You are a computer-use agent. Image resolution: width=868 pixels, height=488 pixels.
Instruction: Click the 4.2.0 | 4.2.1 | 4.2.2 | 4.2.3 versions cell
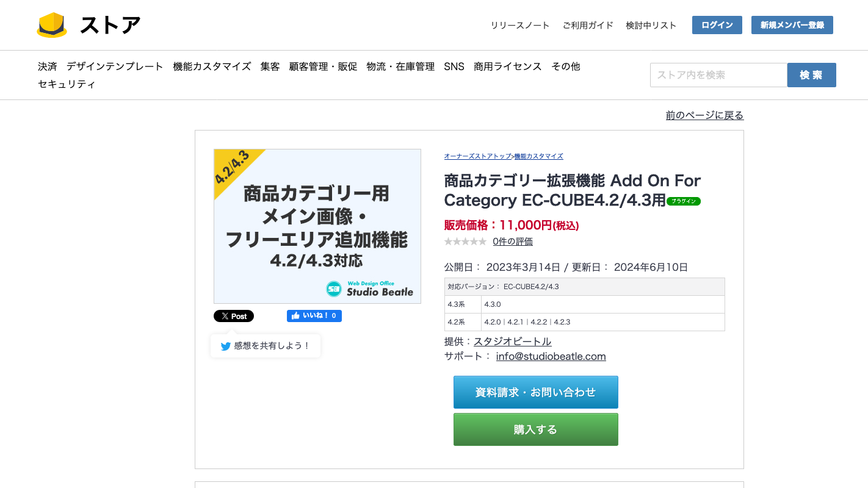point(603,322)
